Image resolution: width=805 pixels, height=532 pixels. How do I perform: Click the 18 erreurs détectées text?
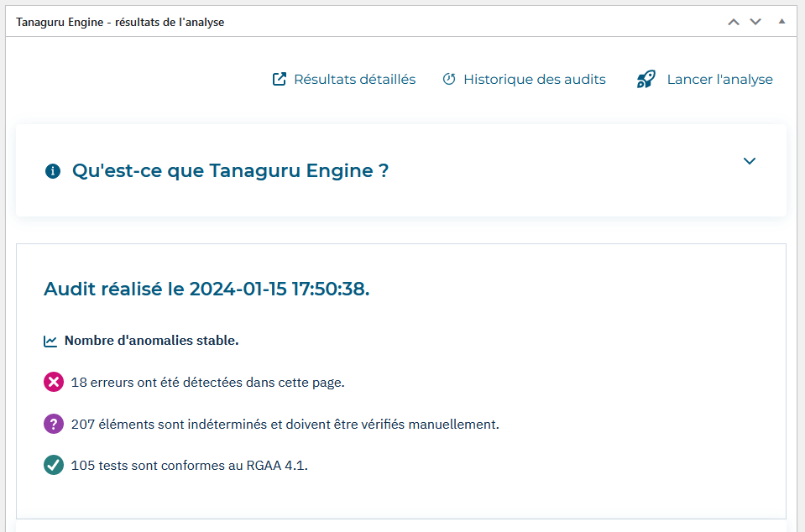[x=207, y=382]
